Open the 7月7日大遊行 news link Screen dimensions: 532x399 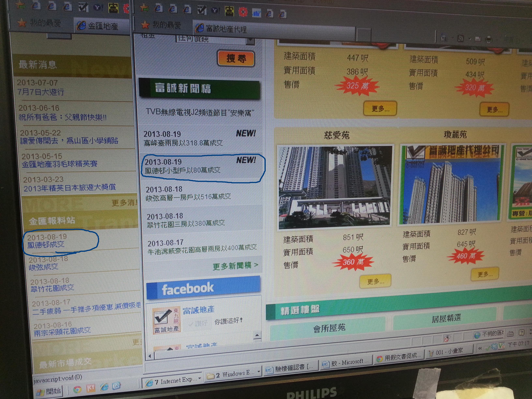(41, 92)
